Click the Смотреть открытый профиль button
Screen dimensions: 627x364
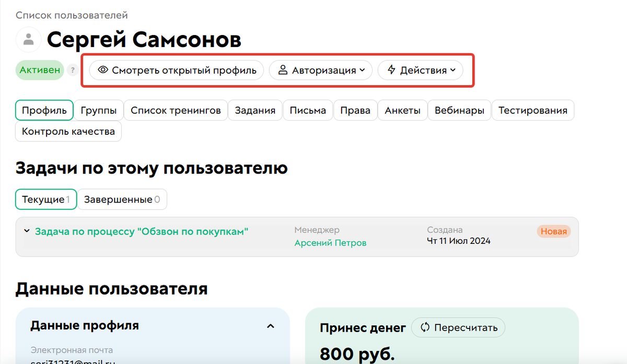(176, 70)
